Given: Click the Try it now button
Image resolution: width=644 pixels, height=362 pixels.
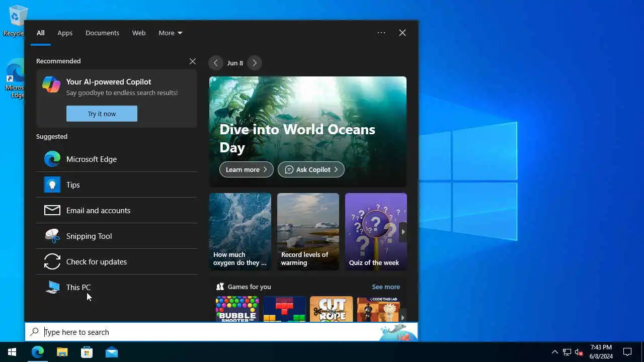Looking at the screenshot, I should pyautogui.click(x=102, y=114).
